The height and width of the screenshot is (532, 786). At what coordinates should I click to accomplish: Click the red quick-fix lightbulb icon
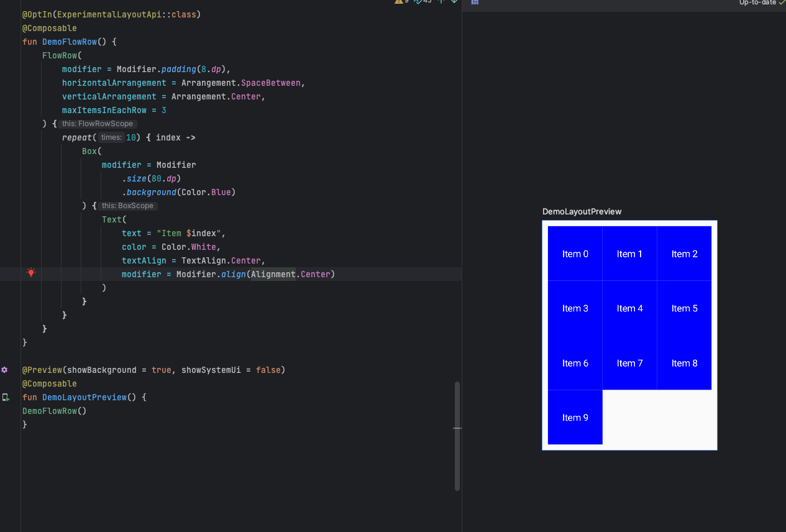pyautogui.click(x=31, y=272)
